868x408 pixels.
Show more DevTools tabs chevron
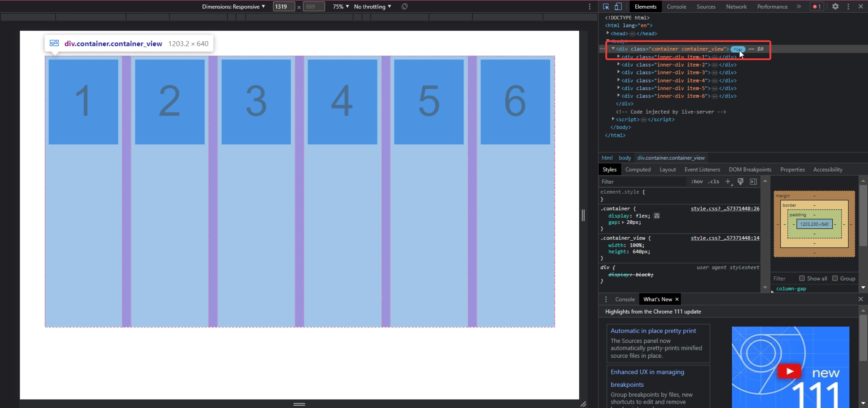799,6
